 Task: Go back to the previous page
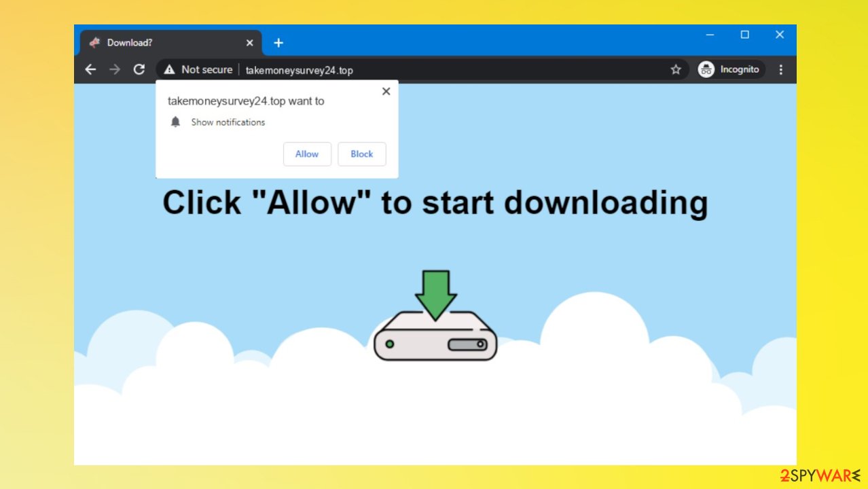tap(90, 69)
